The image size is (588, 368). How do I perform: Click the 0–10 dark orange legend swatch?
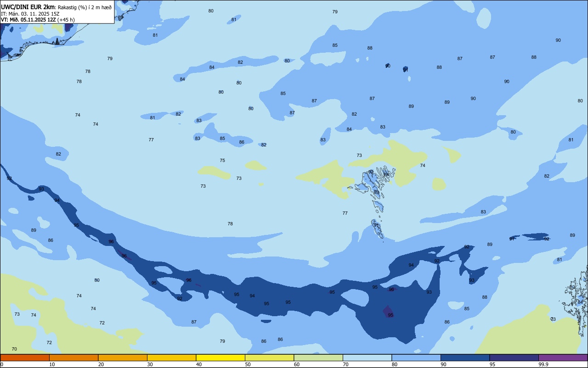(x=25, y=357)
